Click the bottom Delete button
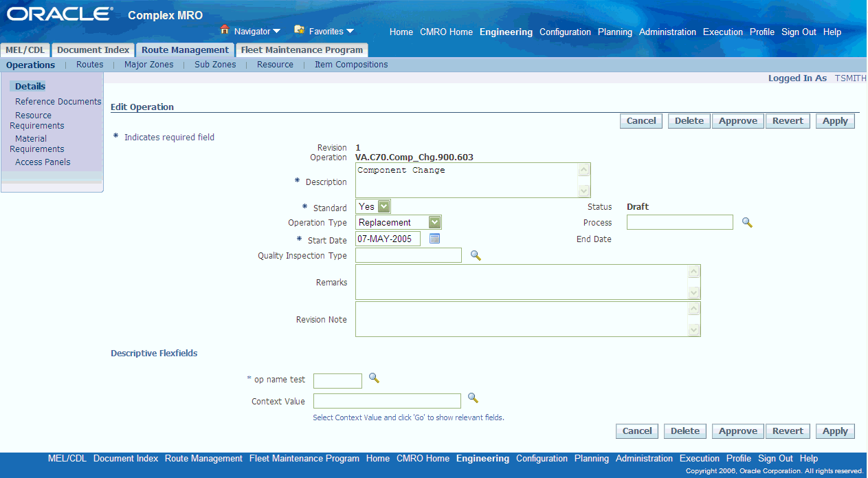Screen dimensions: 868x478 click(685, 431)
